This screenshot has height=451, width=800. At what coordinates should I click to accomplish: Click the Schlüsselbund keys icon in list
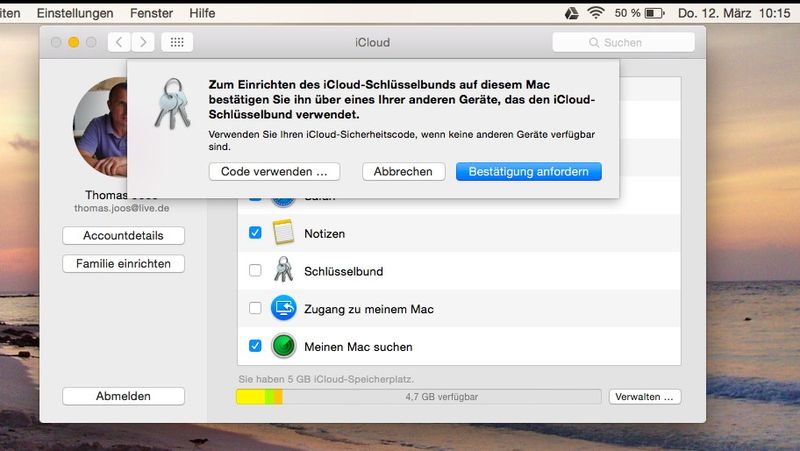click(283, 269)
